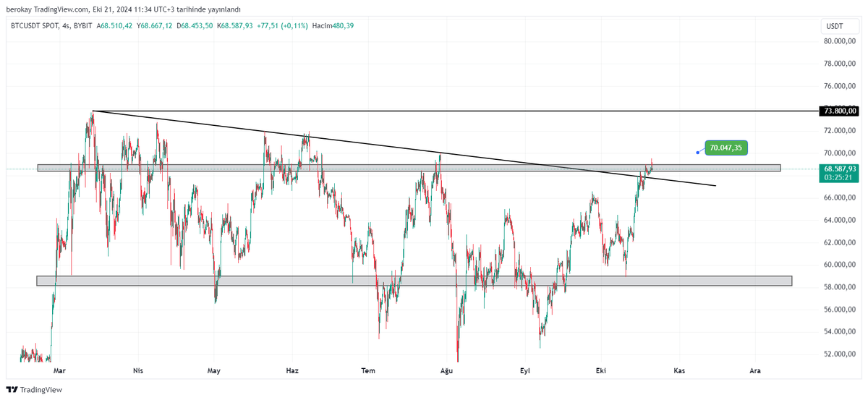Click the 58.000,00 price axis label
868x400 pixels.
point(840,287)
